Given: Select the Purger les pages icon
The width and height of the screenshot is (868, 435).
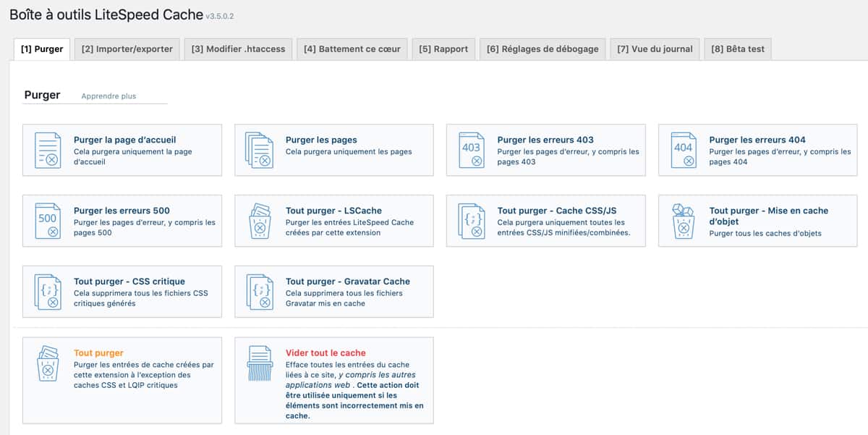Looking at the screenshot, I should coord(258,149).
